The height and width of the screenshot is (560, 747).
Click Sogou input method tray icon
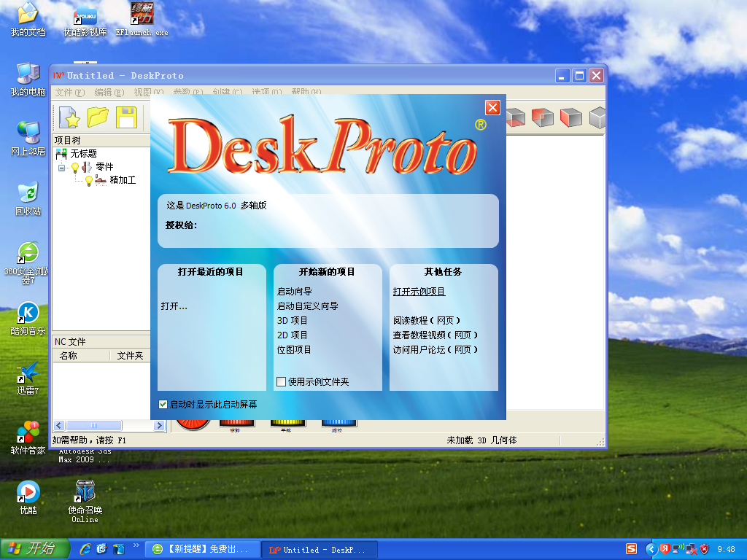click(x=631, y=549)
